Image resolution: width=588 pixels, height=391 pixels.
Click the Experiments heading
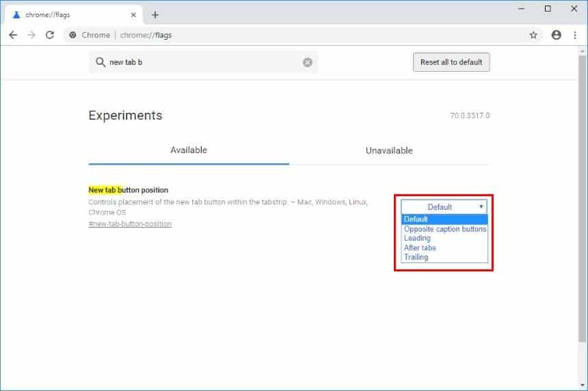(125, 115)
